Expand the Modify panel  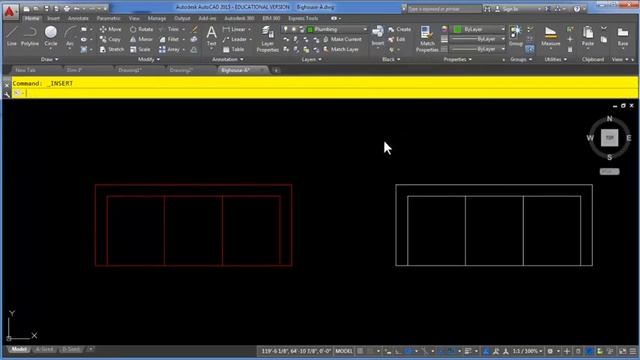click(x=149, y=60)
